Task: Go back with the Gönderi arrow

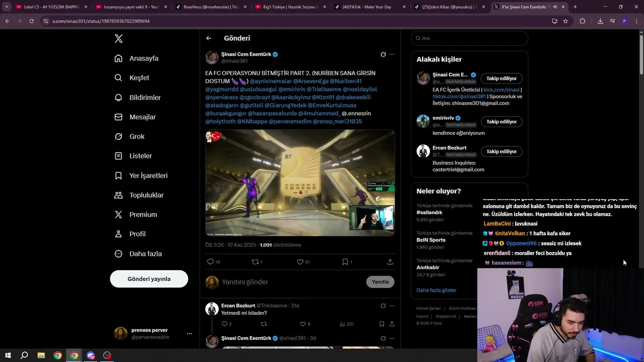Action: pos(209,38)
